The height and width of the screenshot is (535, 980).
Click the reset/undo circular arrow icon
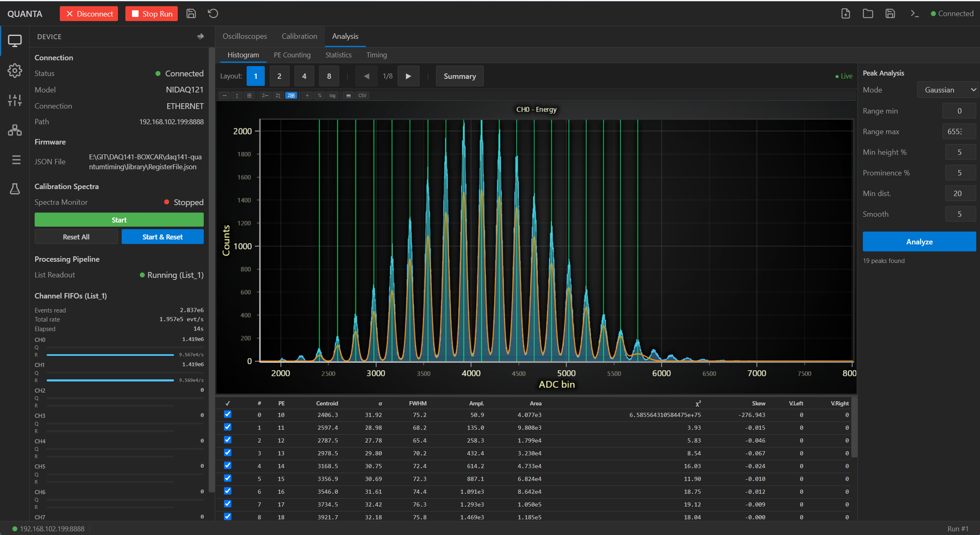point(213,14)
